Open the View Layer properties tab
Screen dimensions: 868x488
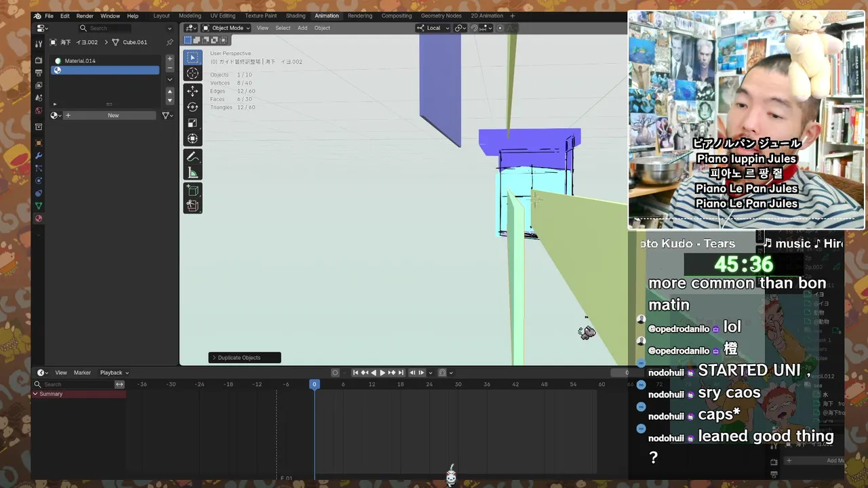coord(39,85)
